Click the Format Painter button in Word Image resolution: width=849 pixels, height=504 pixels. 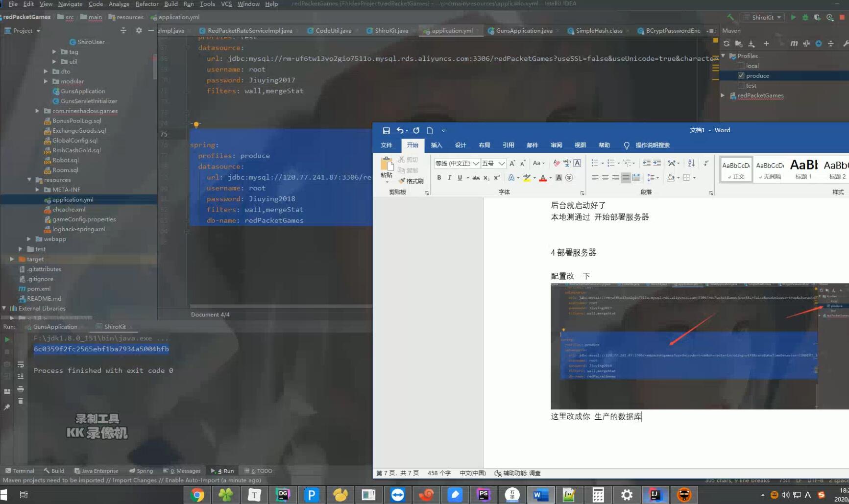click(x=411, y=181)
